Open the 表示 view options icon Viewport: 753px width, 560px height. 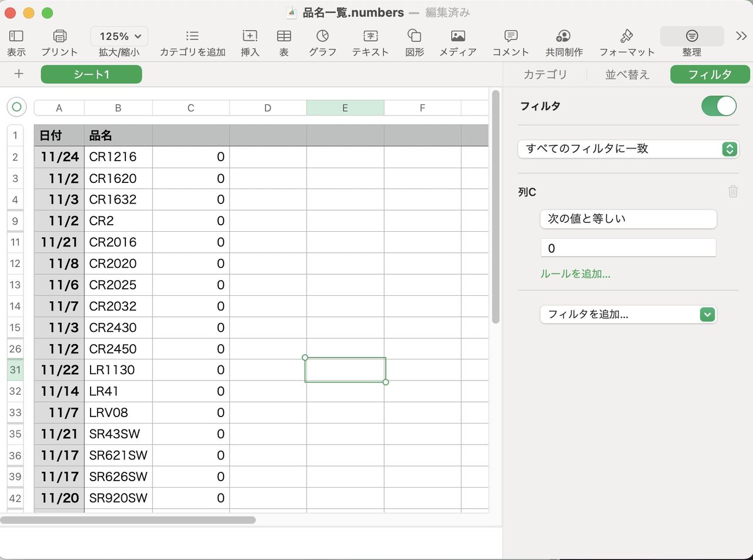point(16,36)
